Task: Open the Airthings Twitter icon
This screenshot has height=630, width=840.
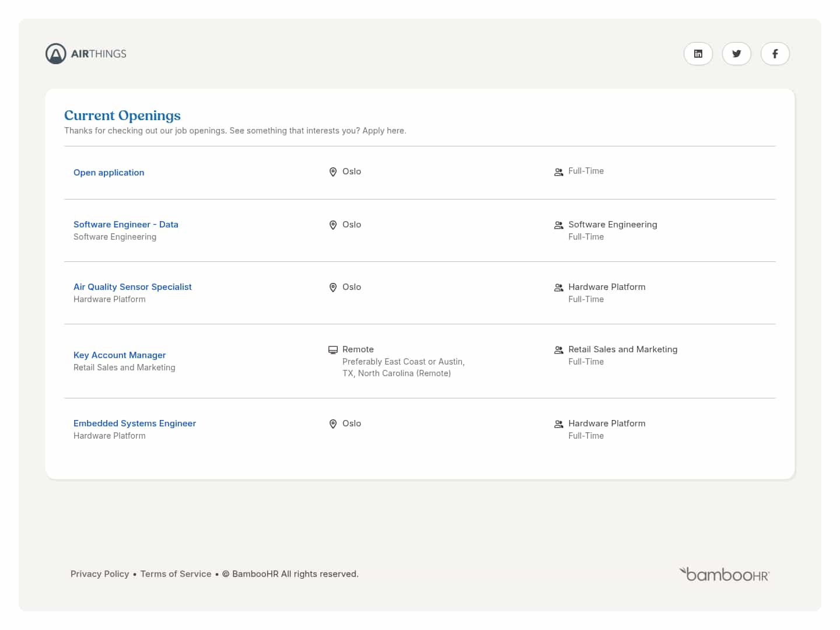Action: [x=737, y=54]
